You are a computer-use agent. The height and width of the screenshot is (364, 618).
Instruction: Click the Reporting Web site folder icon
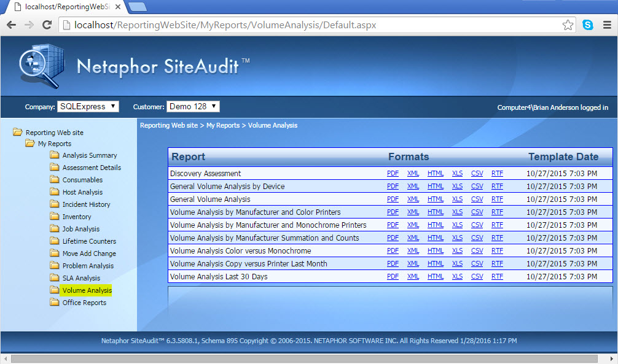click(x=17, y=132)
